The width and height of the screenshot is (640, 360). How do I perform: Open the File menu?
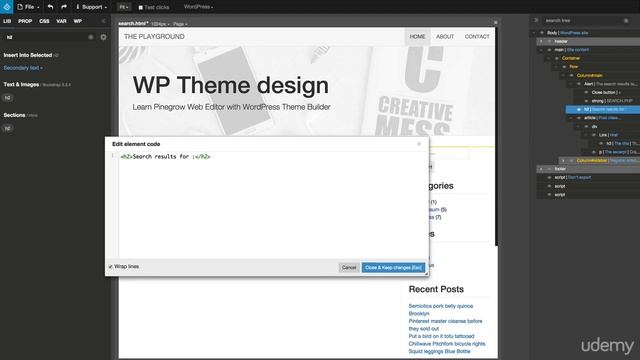29,7
